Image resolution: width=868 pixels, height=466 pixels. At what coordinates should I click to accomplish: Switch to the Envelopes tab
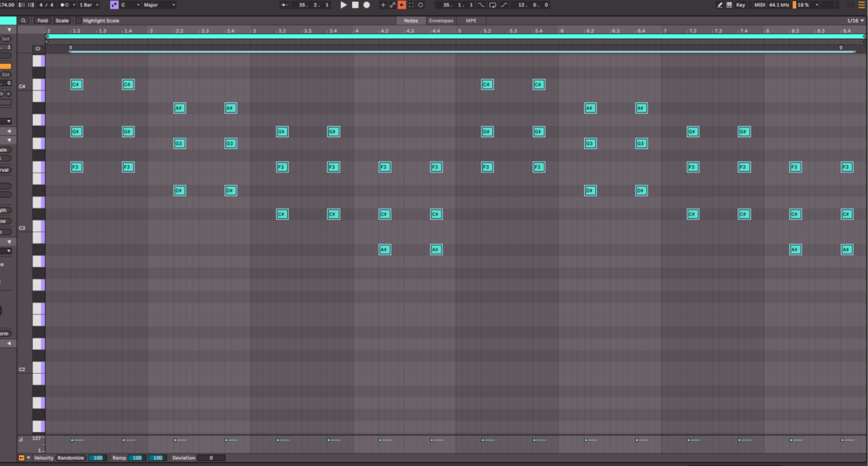coord(441,20)
